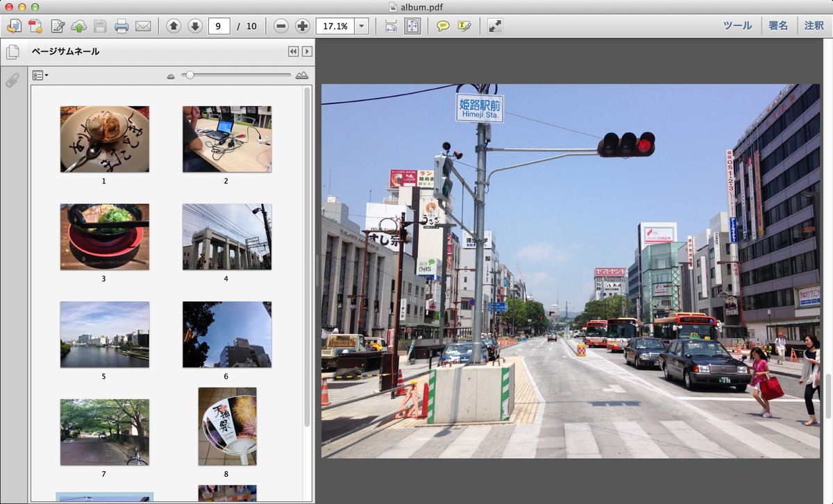Zoom out with the minus button
Viewport: 833px width, 504px height.
(x=280, y=26)
